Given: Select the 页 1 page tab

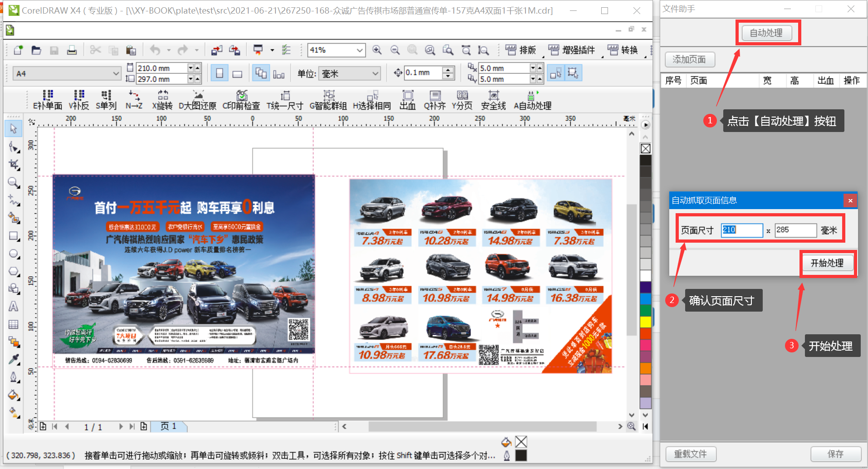Looking at the screenshot, I should (169, 426).
